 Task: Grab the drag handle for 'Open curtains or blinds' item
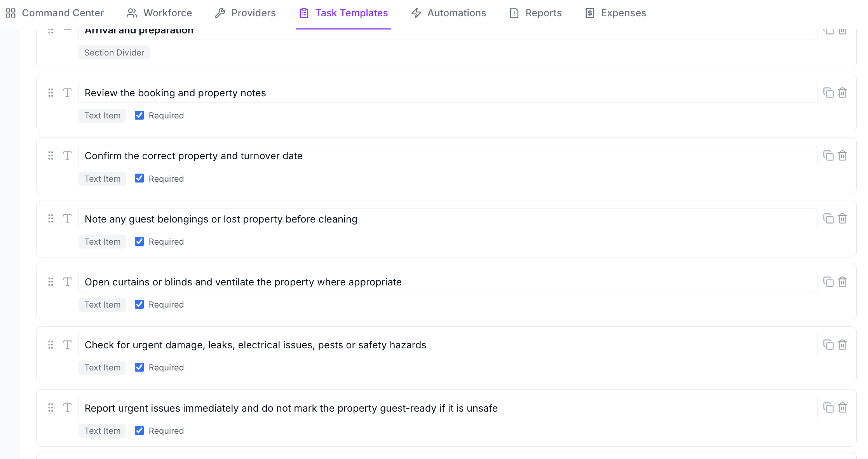point(51,282)
